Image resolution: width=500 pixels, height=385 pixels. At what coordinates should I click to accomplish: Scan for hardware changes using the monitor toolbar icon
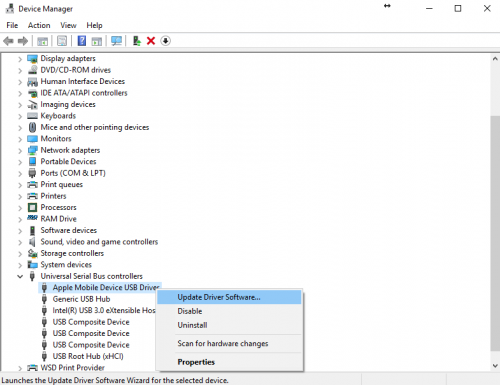point(116,41)
